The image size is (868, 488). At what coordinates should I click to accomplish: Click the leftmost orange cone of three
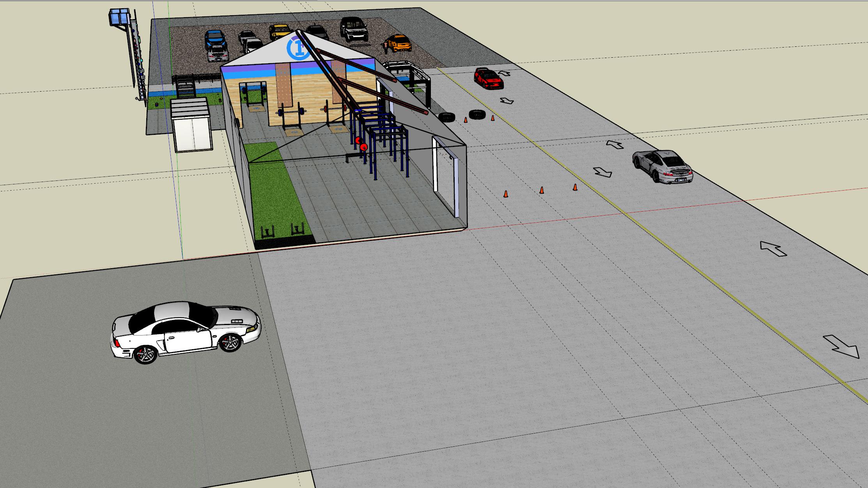[506, 194]
